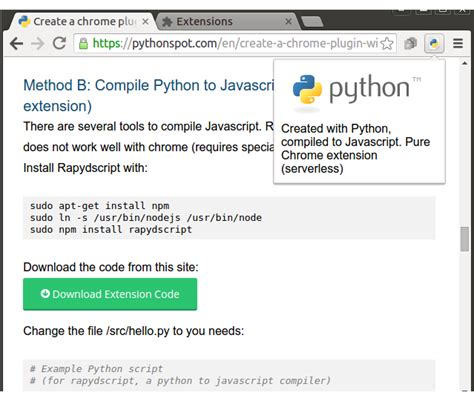The image size is (474, 401).
Task: Reload the page with the refresh icon
Action: (59, 43)
